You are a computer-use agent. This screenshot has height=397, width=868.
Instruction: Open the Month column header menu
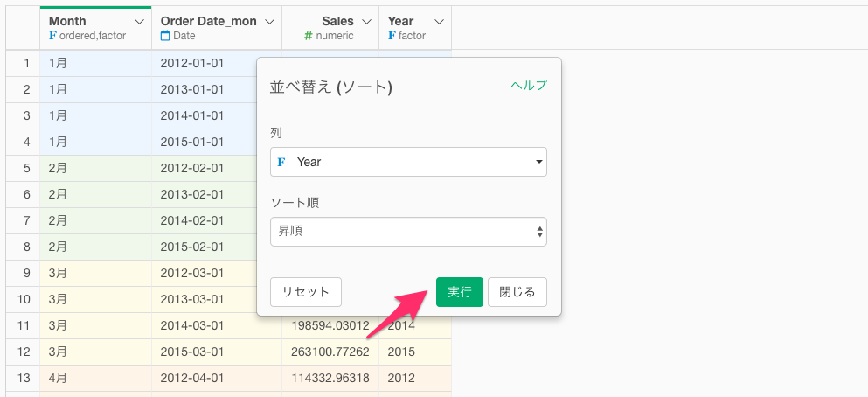tap(140, 22)
